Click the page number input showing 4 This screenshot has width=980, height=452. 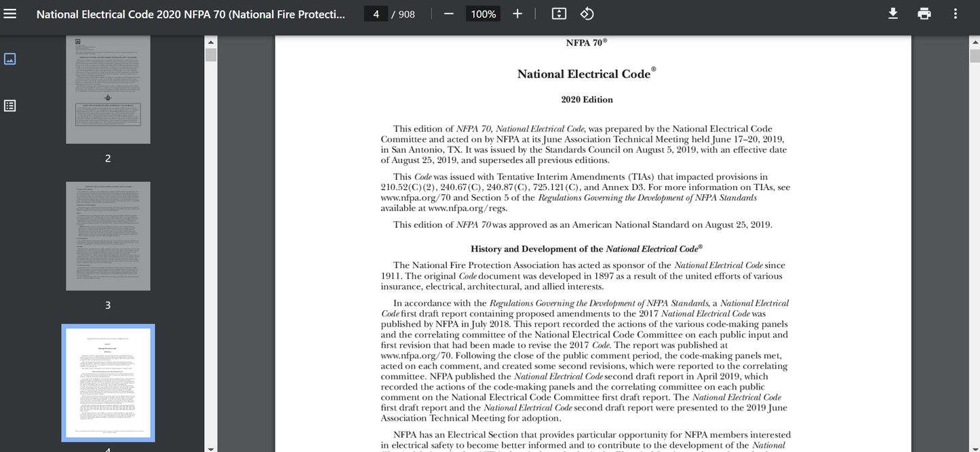pyautogui.click(x=376, y=13)
